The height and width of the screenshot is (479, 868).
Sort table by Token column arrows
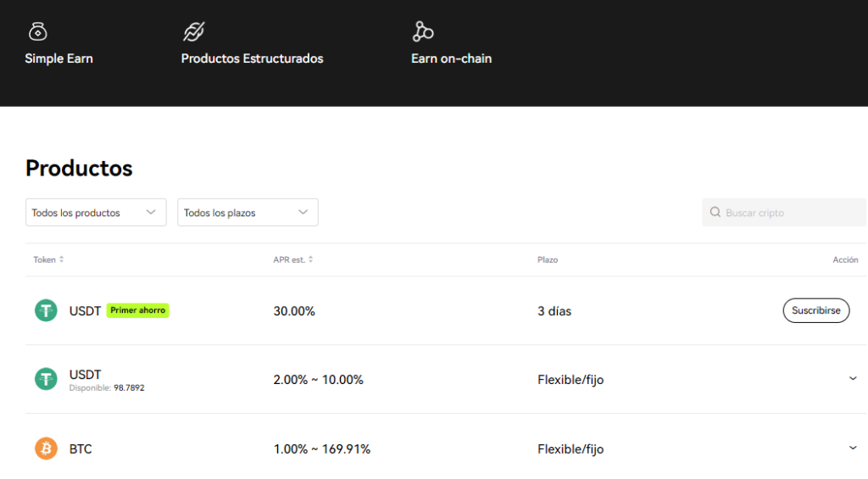coord(61,259)
